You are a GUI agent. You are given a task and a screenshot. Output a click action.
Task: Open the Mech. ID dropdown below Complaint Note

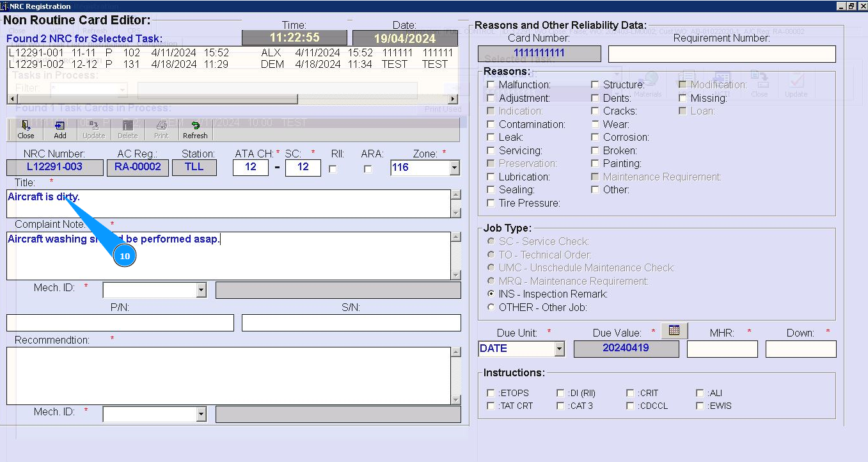tap(201, 291)
